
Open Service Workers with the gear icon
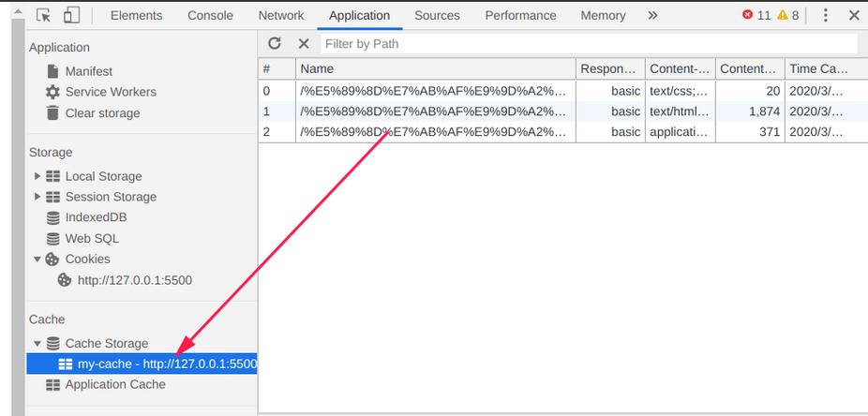(x=53, y=92)
